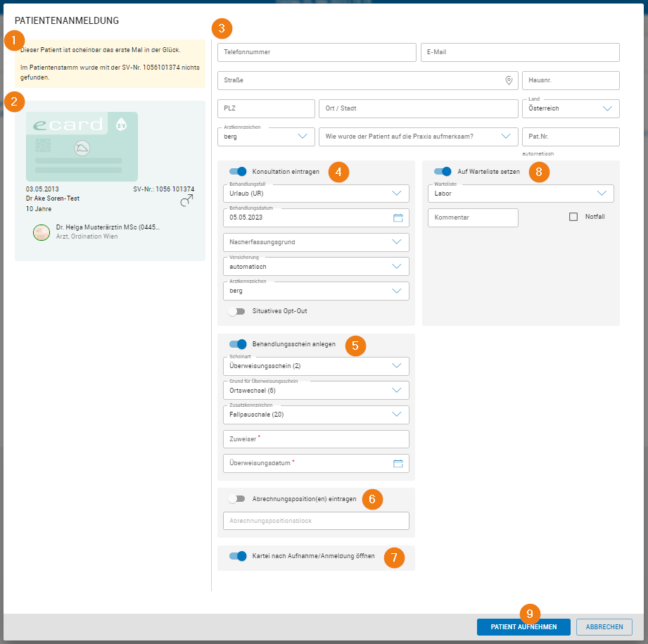Image resolution: width=648 pixels, height=644 pixels.
Task: Check the Notfall checkbox
Action: point(573,217)
